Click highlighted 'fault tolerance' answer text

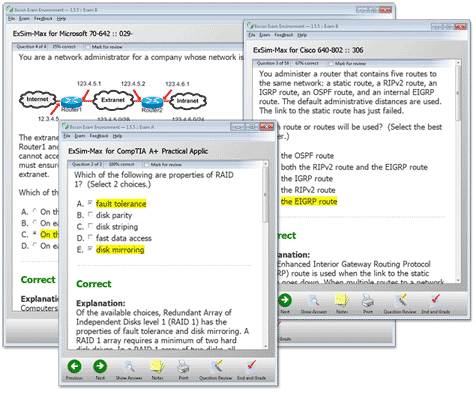click(121, 204)
